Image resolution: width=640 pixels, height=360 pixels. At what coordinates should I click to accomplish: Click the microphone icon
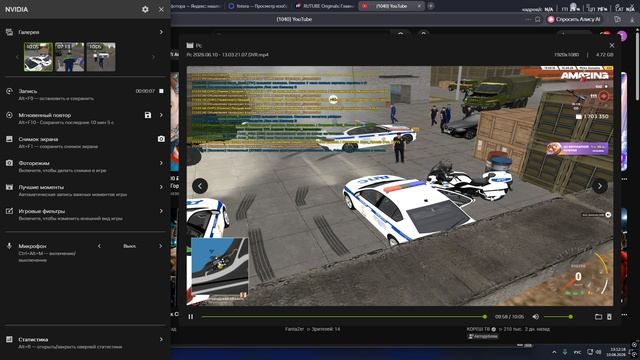pos(9,246)
